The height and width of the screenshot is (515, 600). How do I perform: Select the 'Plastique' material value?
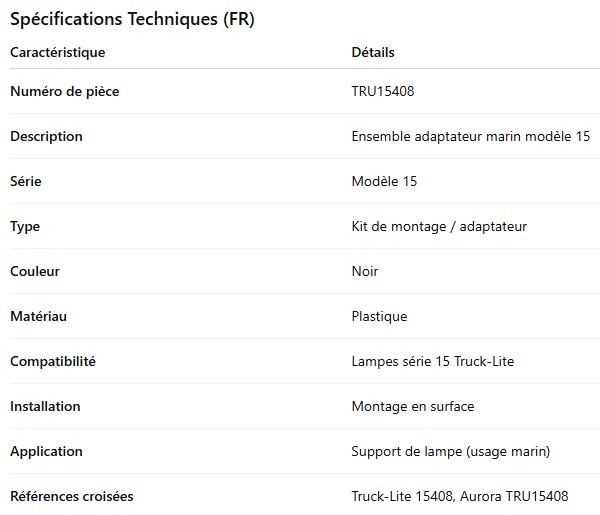[x=379, y=316]
